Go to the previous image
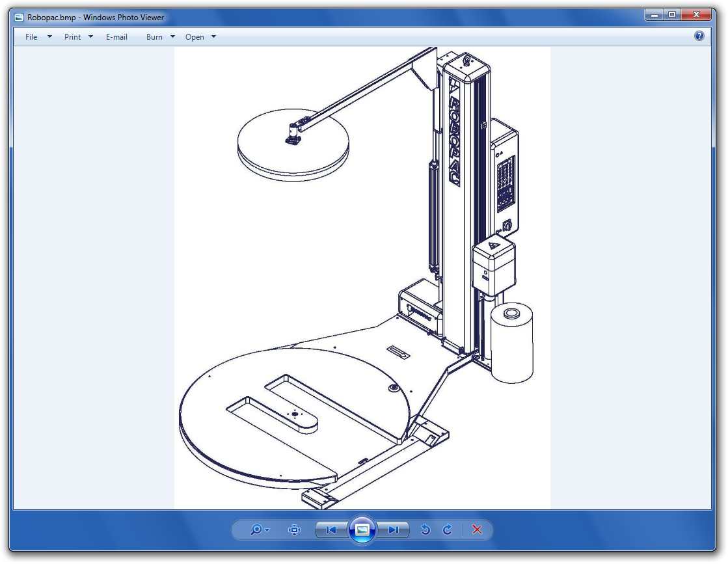The image size is (728, 564). 331,530
